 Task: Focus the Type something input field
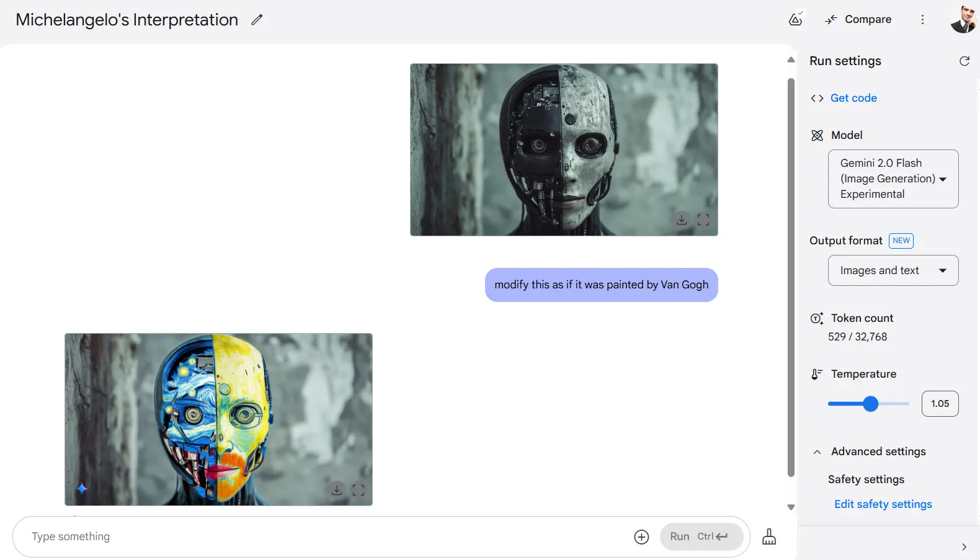pos(323,537)
